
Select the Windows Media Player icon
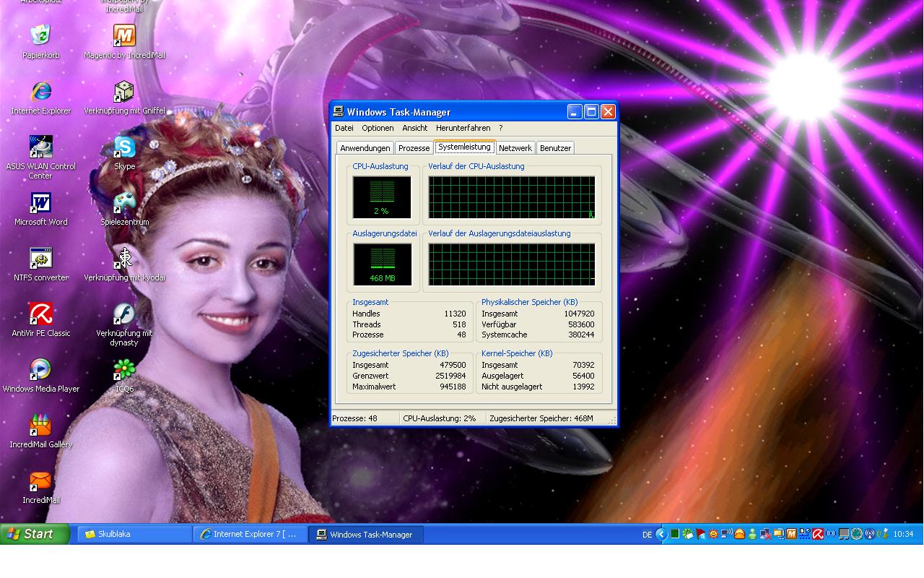[41, 370]
